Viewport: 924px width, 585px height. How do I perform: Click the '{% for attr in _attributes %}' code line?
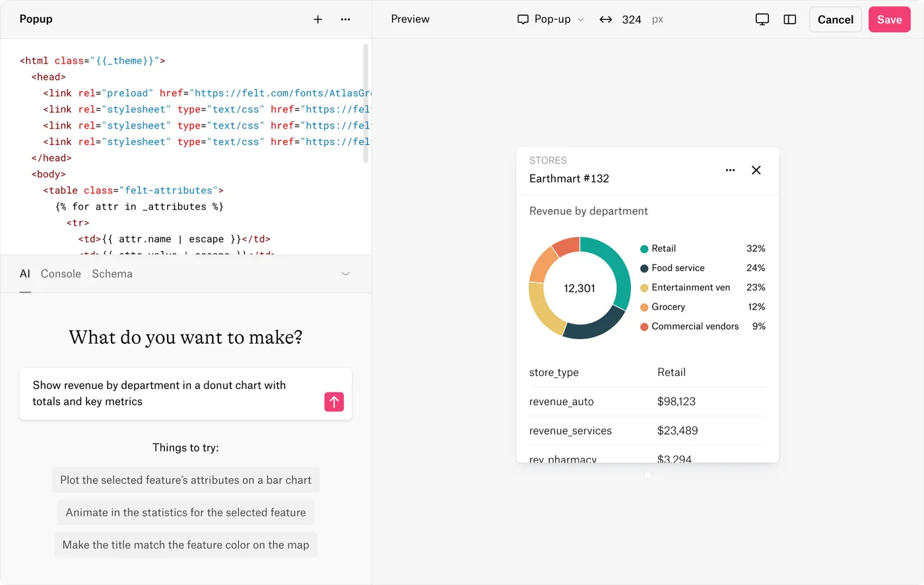tap(139, 207)
